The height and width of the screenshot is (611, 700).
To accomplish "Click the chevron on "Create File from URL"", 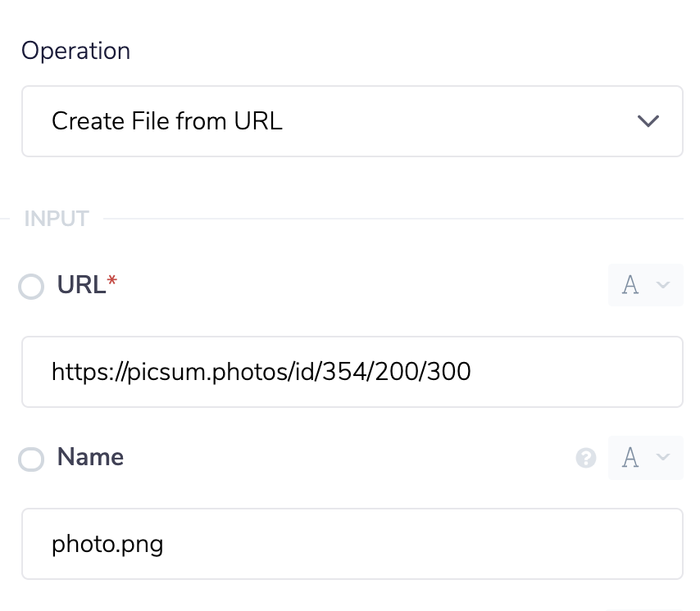I will (647, 120).
